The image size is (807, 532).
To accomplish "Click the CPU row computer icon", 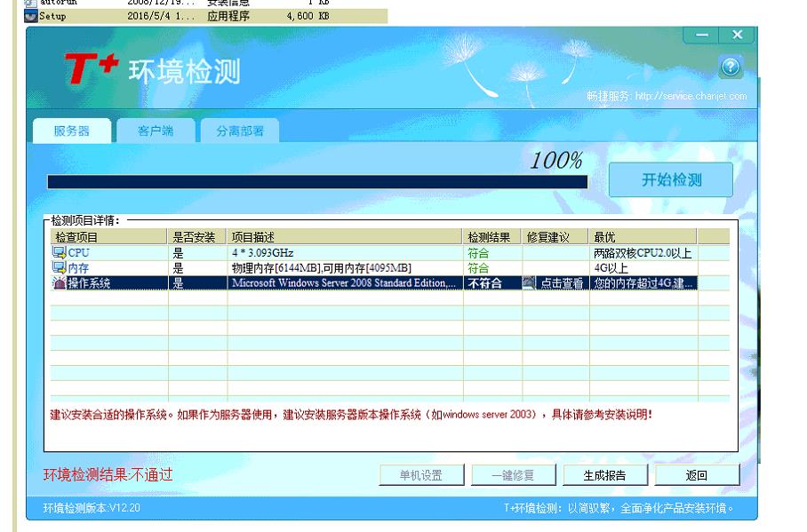I will [x=60, y=252].
